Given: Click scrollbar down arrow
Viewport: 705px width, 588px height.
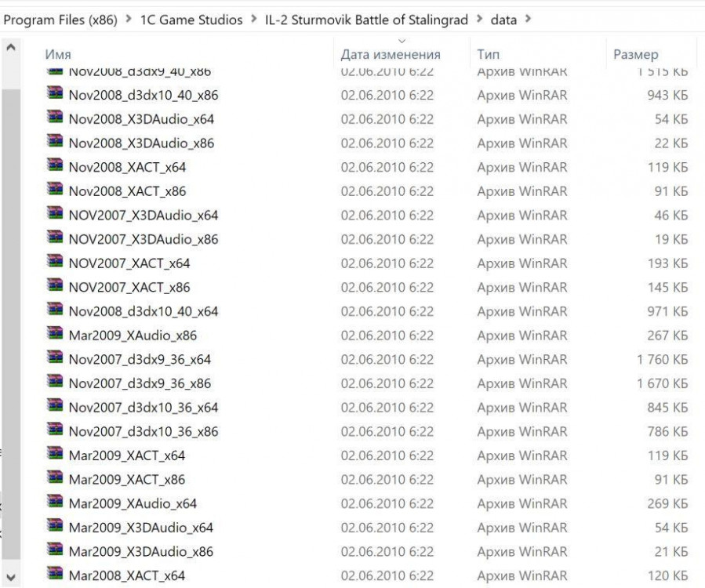Looking at the screenshot, I should pos(11,577).
